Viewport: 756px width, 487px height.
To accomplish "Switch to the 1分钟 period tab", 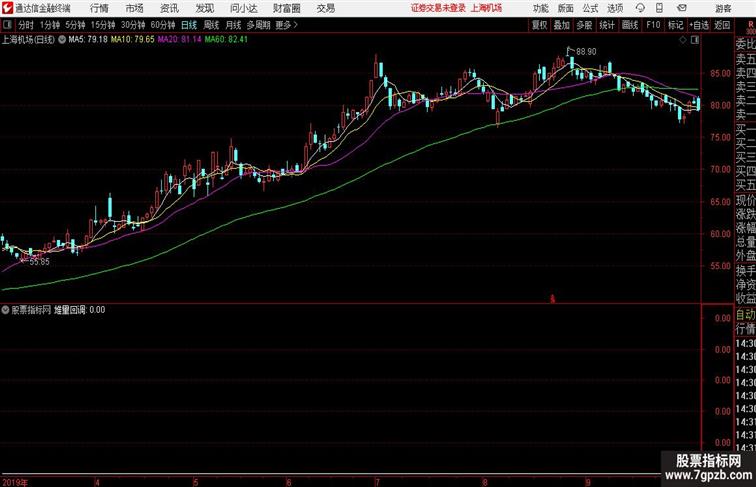I will (50, 25).
